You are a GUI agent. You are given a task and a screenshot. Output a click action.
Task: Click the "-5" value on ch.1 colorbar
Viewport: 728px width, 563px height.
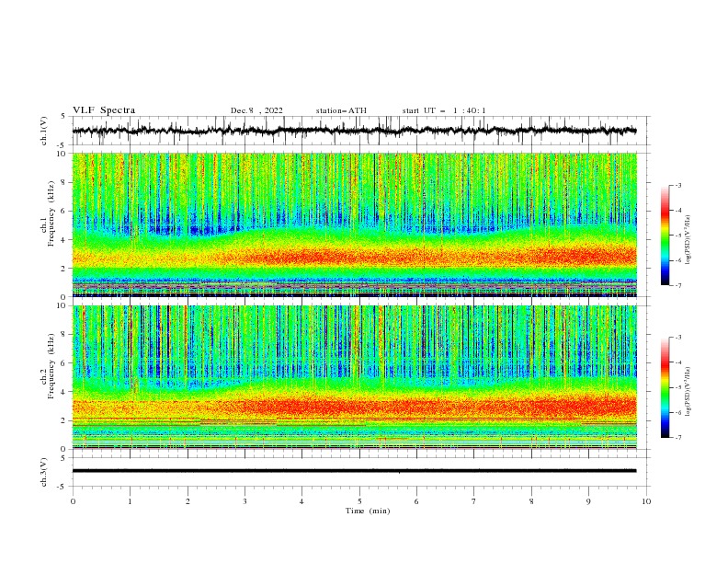click(678, 236)
